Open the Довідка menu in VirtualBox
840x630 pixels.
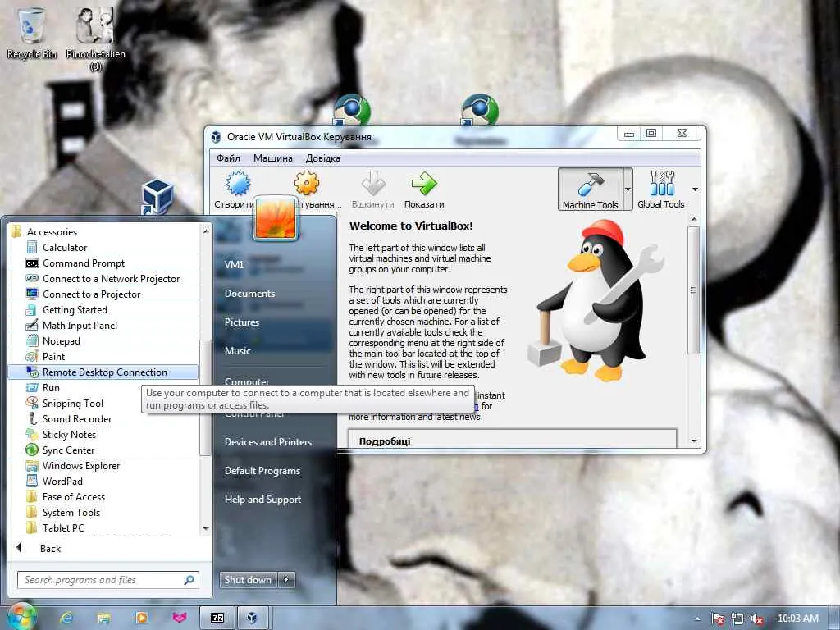pyautogui.click(x=323, y=158)
